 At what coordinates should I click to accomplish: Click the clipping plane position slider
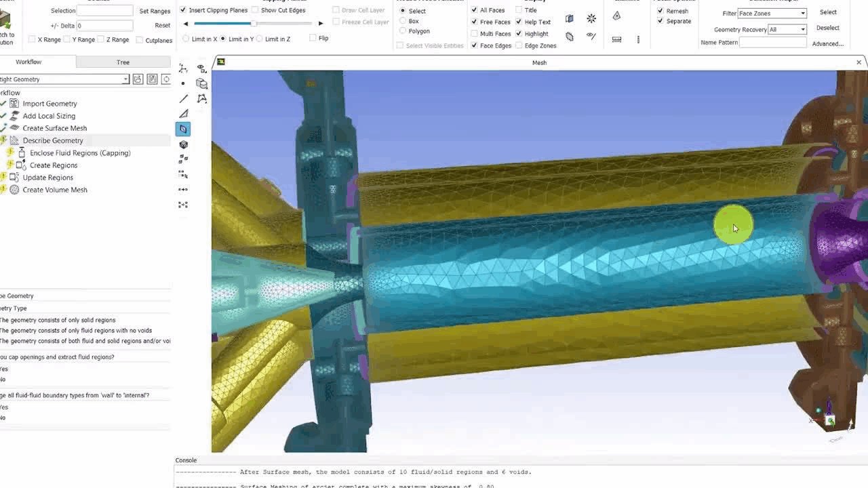coord(253,24)
